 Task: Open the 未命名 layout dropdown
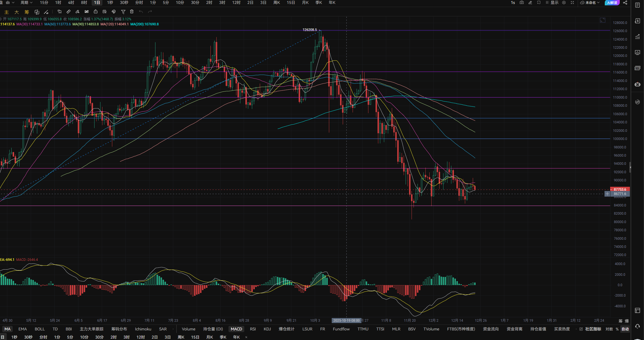click(590, 3)
